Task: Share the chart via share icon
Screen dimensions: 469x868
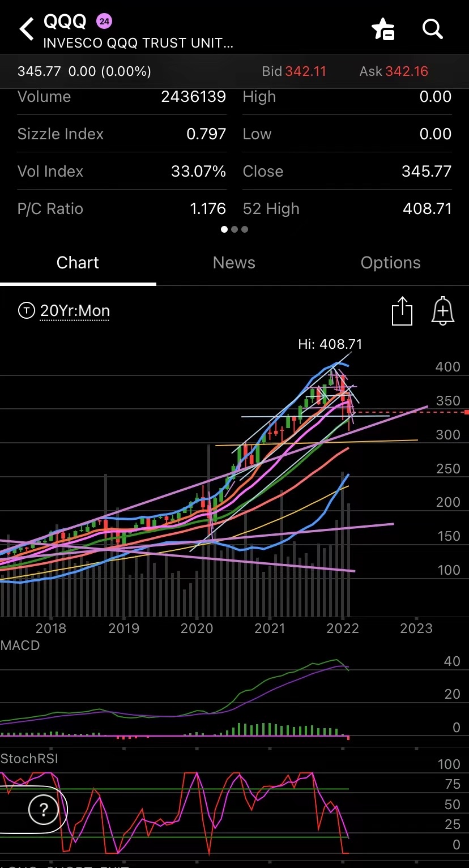Action: click(x=402, y=311)
